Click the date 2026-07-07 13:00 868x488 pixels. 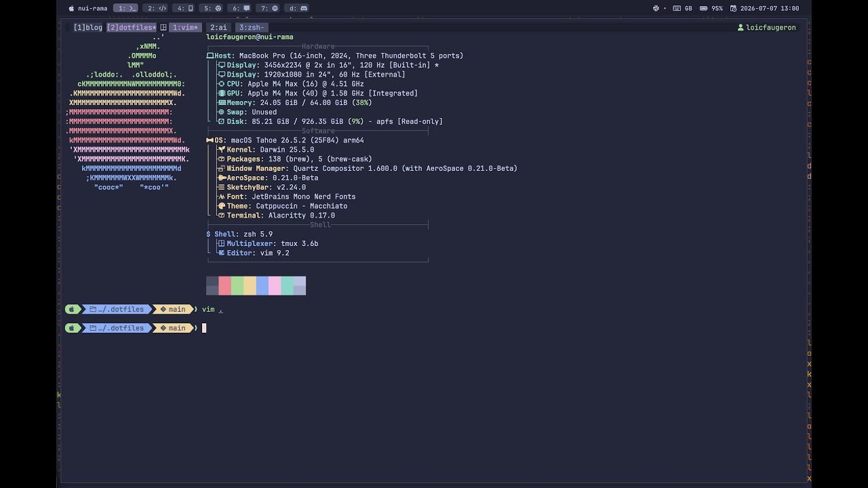(x=770, y=8)
